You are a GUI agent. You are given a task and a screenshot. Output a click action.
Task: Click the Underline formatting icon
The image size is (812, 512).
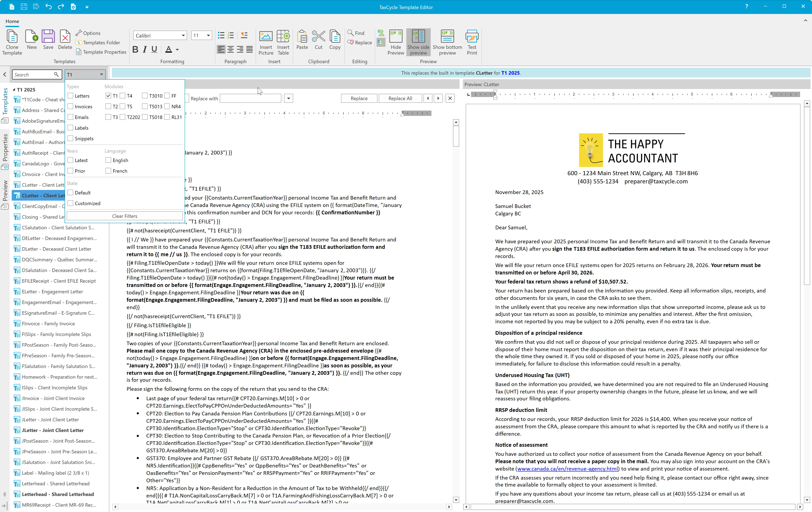click(154, 50)
